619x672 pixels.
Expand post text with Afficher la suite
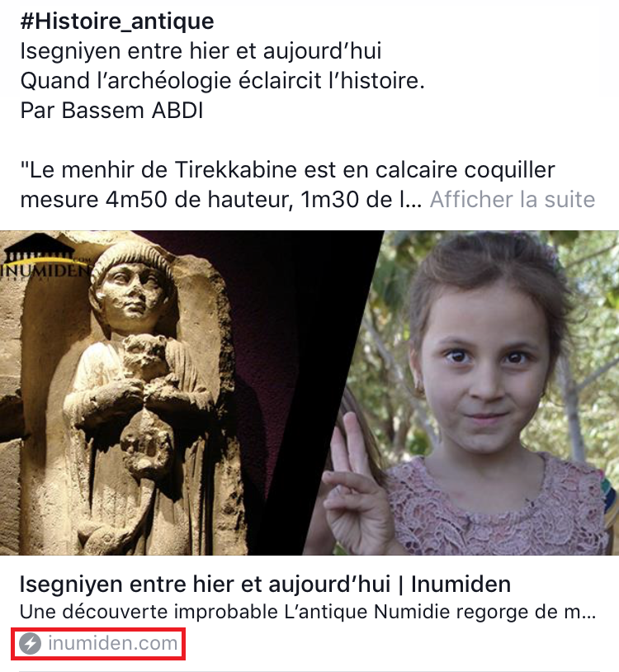pos(513,199)
